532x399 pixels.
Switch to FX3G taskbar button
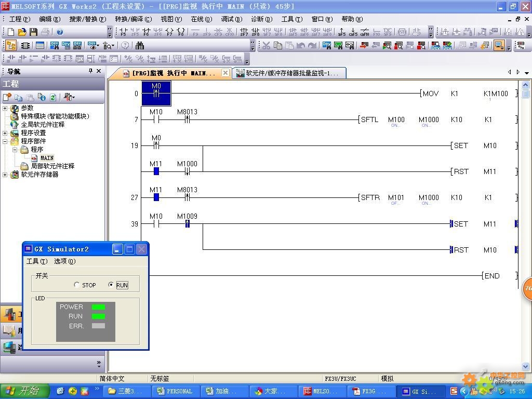pos(371,391)
